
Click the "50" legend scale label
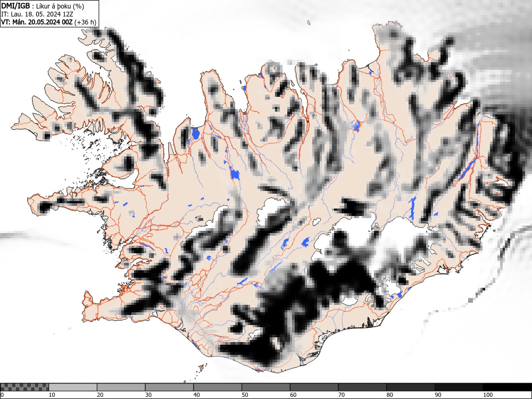245,395
